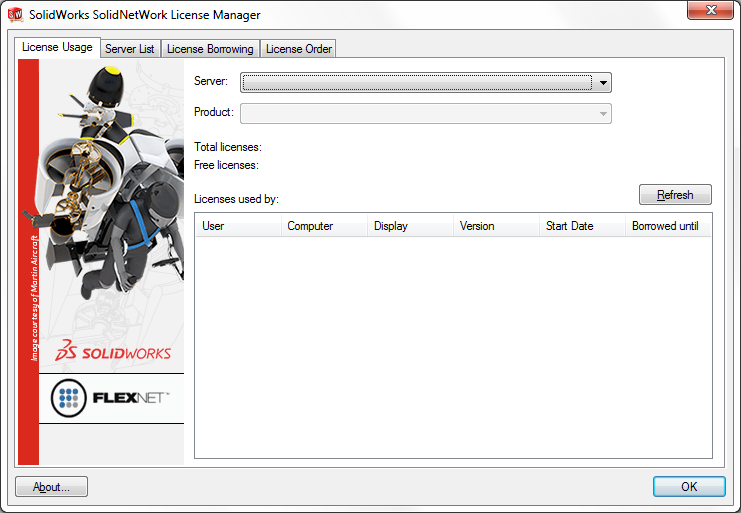Click the SolidWorks logo in side panel

click(113, 351)
